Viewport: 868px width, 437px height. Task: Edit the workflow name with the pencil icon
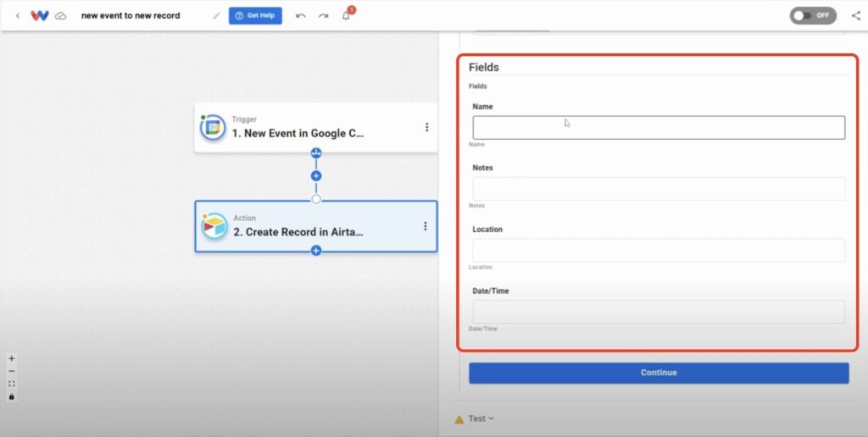point(216,15)
